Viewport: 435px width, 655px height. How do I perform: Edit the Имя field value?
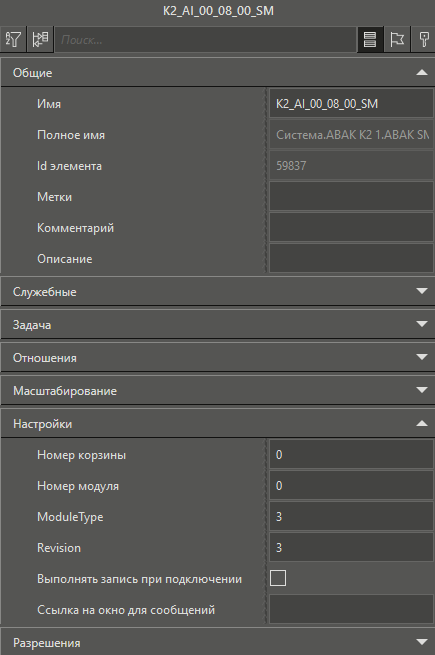tap(351, 104)
